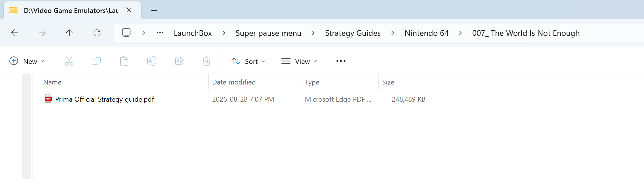Open the View layout dropdown

299,61
